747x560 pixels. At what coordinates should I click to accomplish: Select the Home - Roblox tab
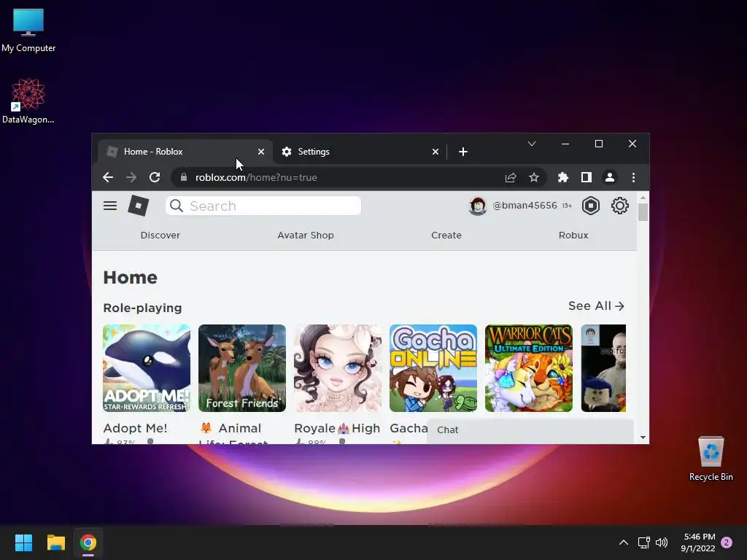click(x=185, y=152)
